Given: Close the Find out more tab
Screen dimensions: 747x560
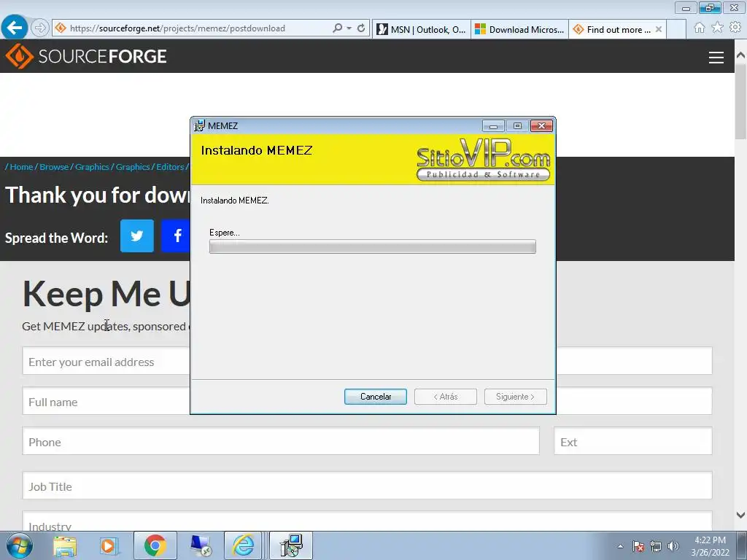Looking at the screenshot, I should 659,29.
